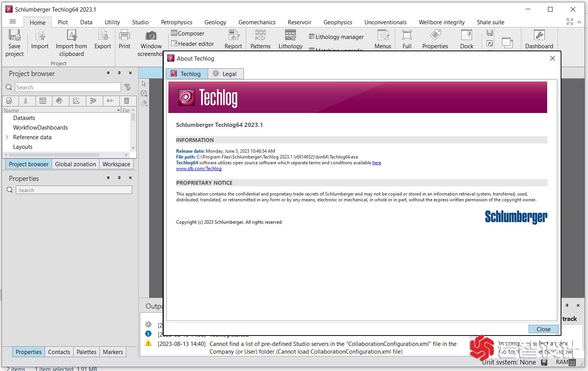Switch to Workspace tab

116,164
